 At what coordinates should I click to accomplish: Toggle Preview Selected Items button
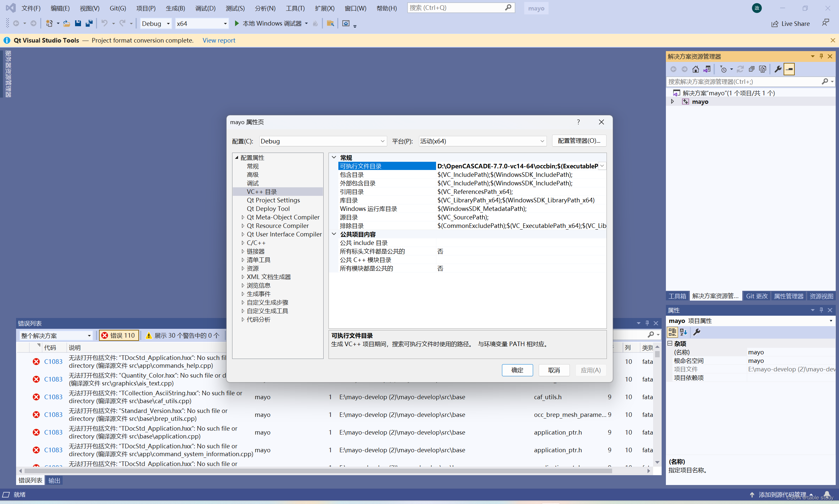789,69
